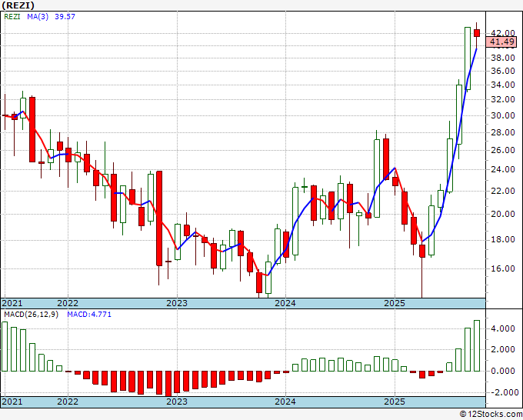Image resolution: width=523 pixels, height=420 pixels.
Task: Click the REZI legend label
Action: 12,17
